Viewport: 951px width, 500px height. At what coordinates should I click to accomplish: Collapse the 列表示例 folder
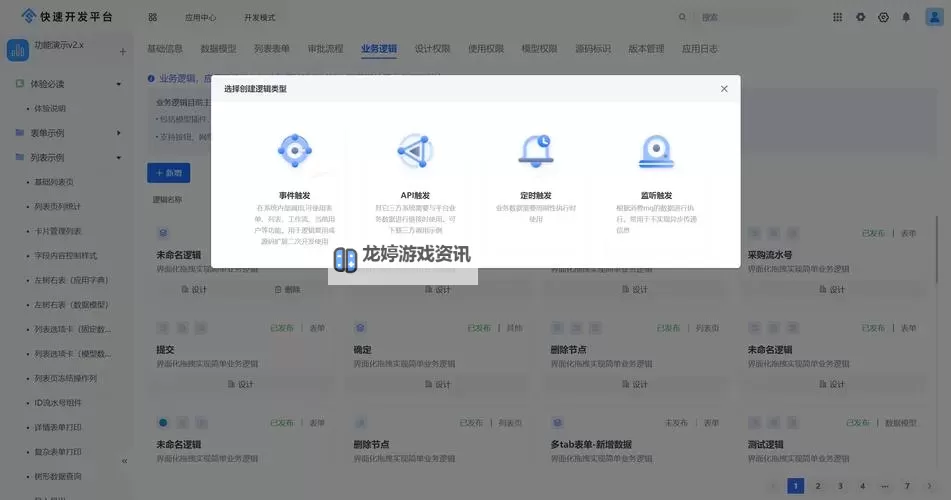[119, 158]
